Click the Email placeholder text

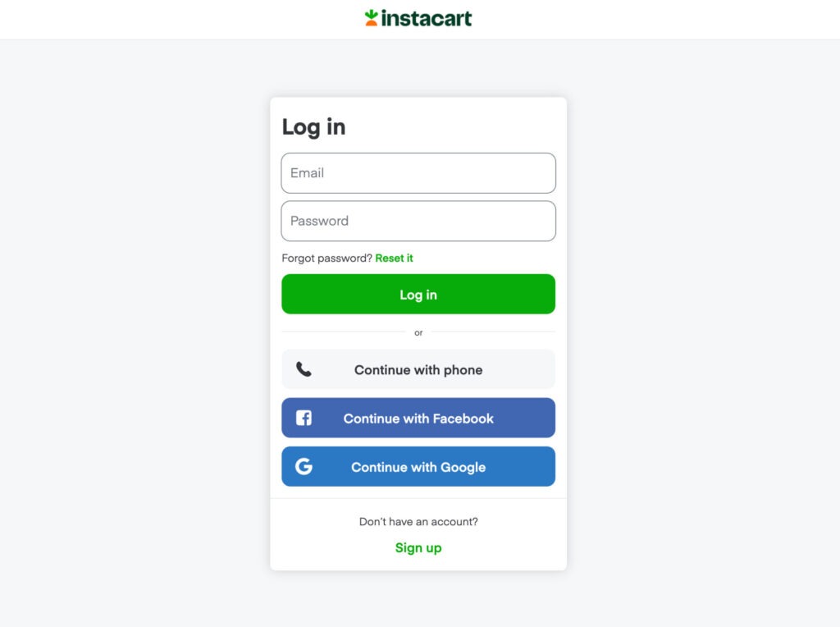point(307,173)
